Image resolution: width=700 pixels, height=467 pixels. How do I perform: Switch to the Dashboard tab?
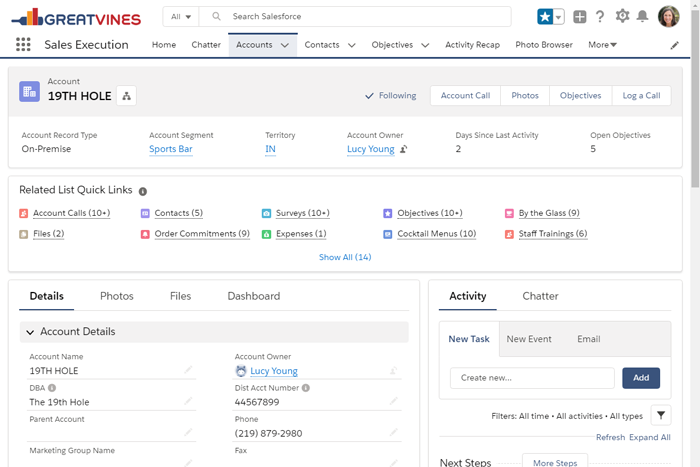point(253,296)
